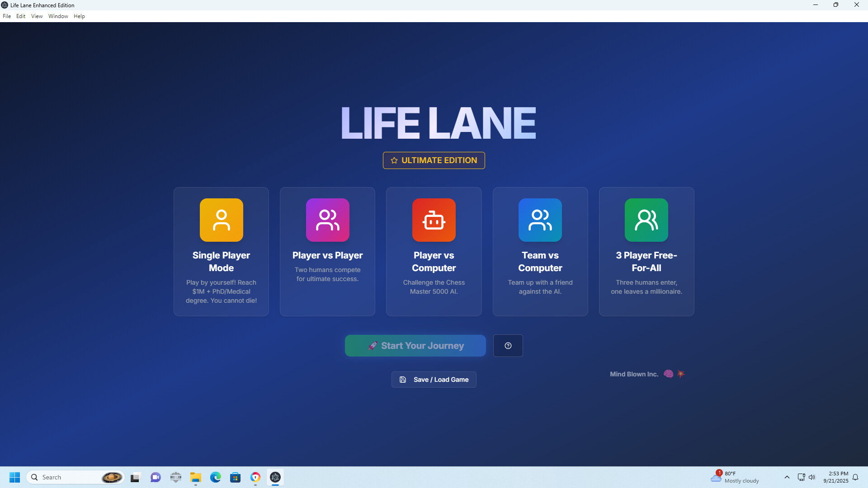Click the green 3 Player Free-For-All icon
Image resolution: width=868 pixels, height=488 pixels.
pos(646,220)
